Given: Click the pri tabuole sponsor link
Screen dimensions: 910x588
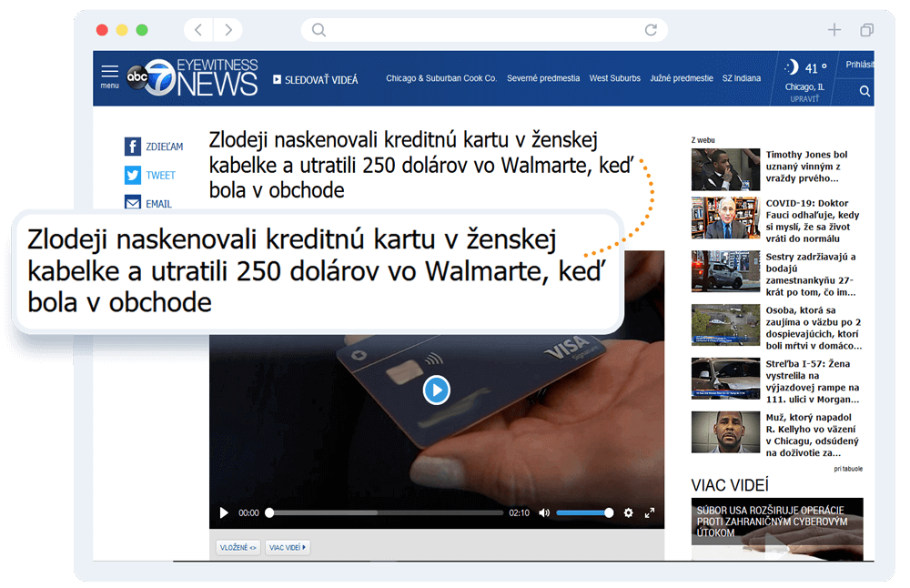Looking at the screenshot, I should click(848, 469).
